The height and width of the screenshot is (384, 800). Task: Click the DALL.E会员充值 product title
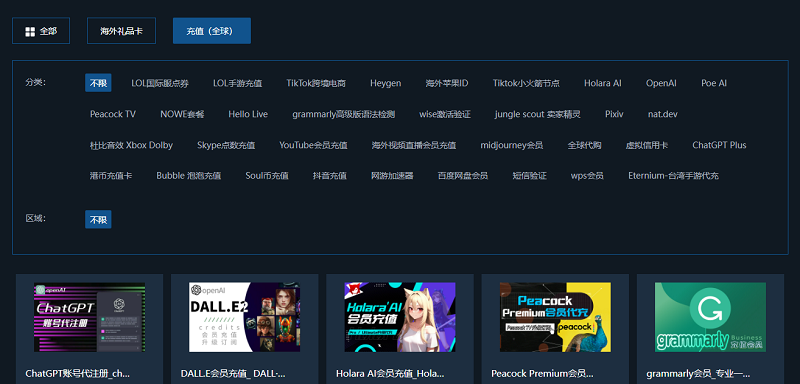(233, 374)
